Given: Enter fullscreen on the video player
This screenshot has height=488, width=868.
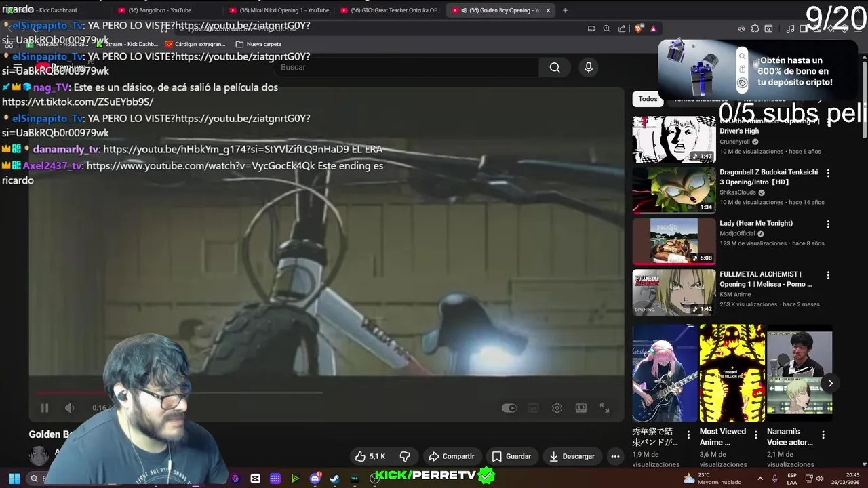Looking at the screenshot, I should pos(605,408).
